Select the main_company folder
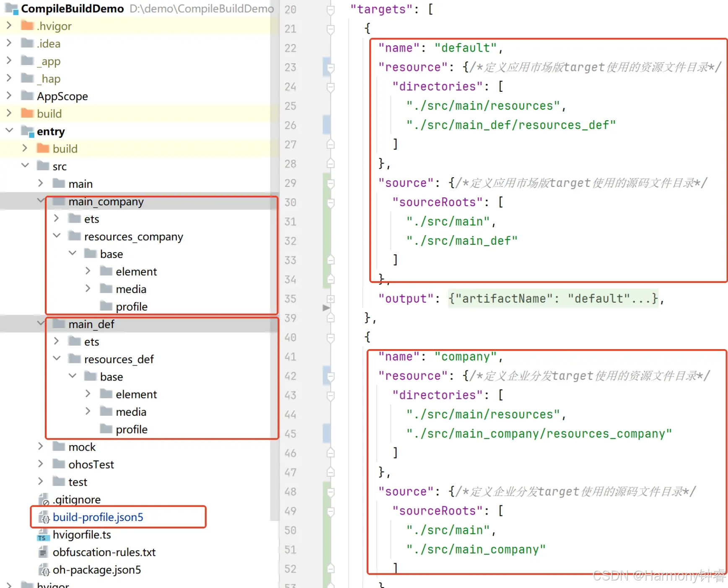The width and height of the screenshot is (728, 588). point(106,202)
